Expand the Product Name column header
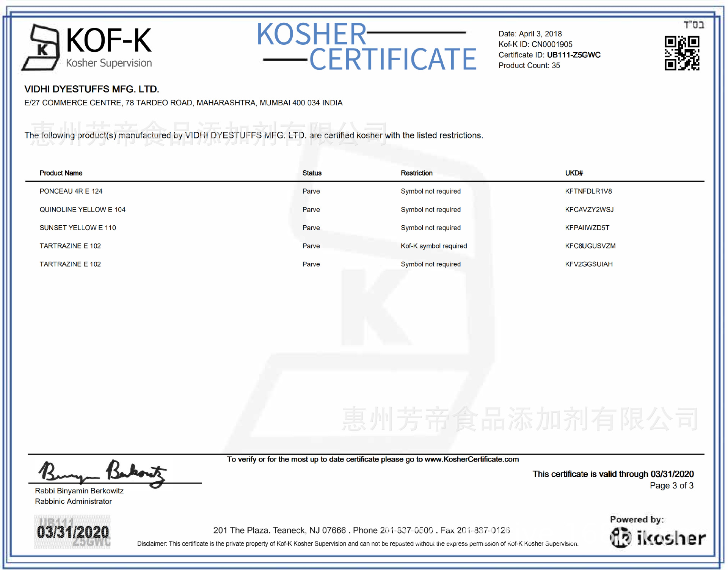The image size is (728, 570). (x=61, y=173)
